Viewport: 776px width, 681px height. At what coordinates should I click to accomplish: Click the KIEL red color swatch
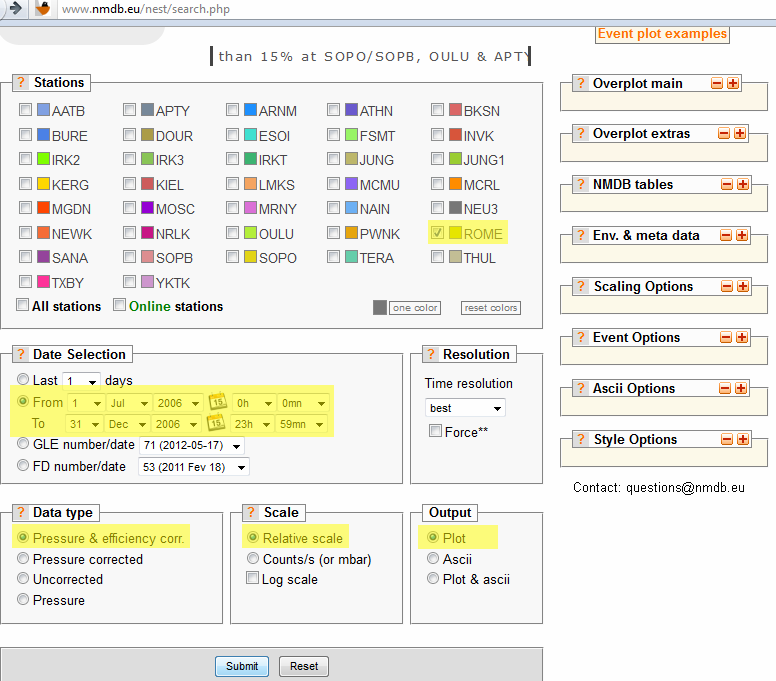(147, 184)
